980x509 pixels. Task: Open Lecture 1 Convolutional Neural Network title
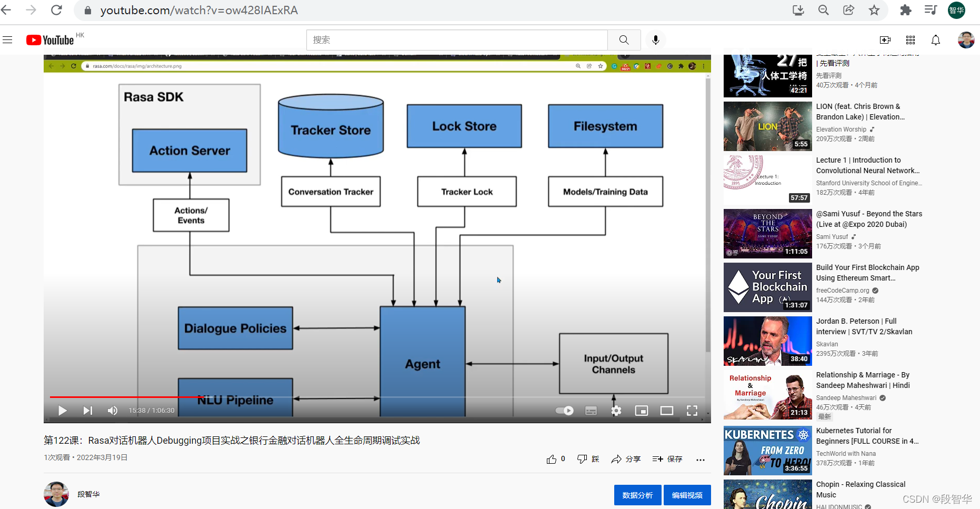(868, 165)
